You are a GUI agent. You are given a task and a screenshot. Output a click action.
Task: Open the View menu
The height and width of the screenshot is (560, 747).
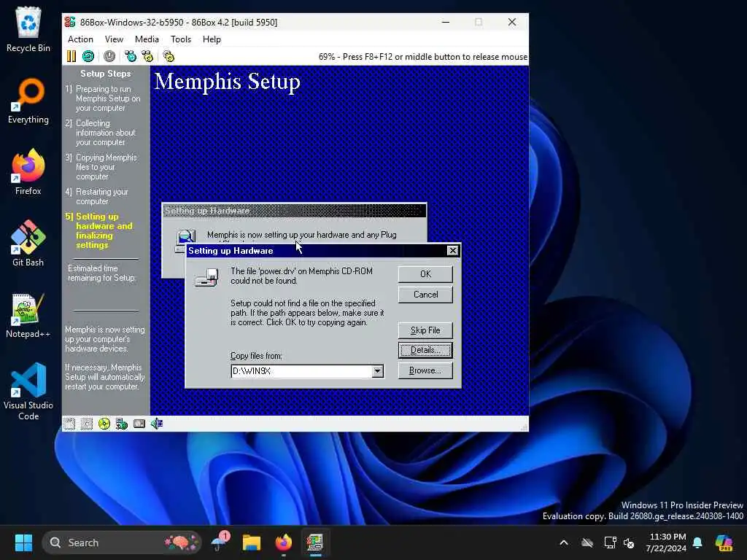(114, 39)
